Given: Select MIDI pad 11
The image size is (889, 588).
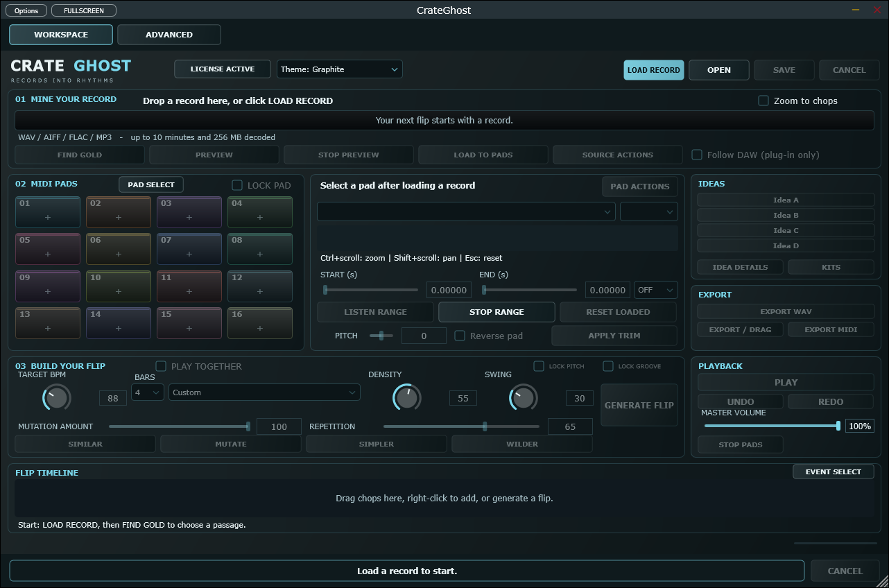Looking at the screenshot, I should [189, 286].
